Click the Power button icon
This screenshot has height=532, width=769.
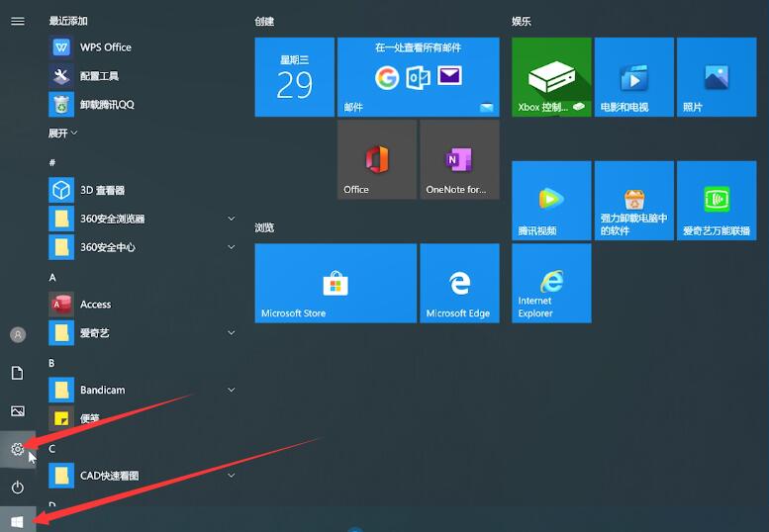18,488
